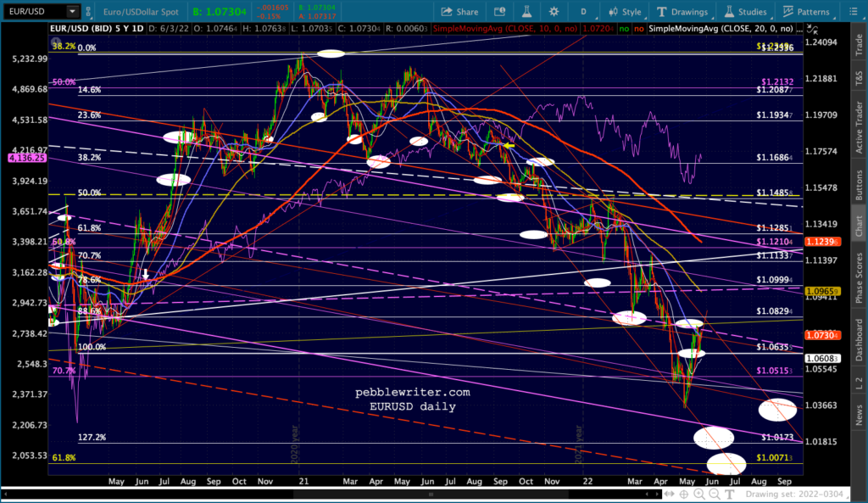This screenshot has width=868, height=503.
Task: Click the 1.1239 red price bubble
Action: coord(822,242)
